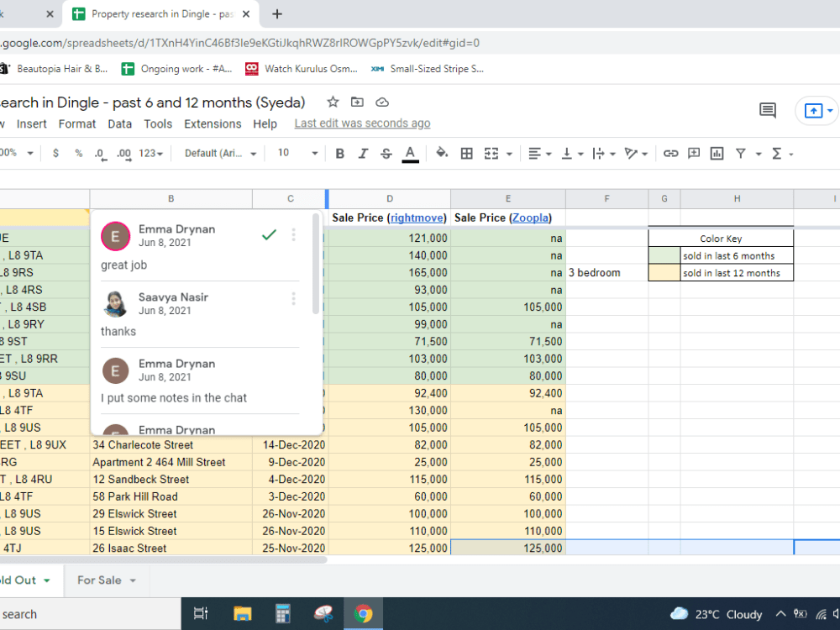Open more options on Emma Drynan's comment

point(293,234)
